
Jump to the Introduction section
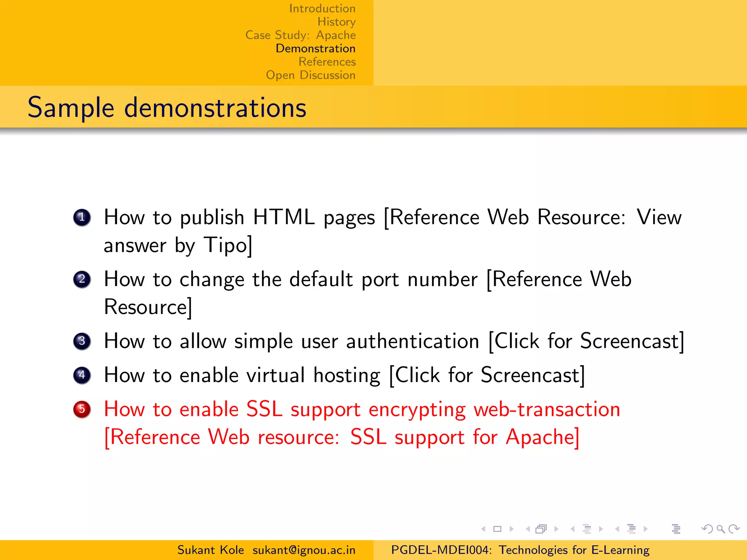coord(322,8)
